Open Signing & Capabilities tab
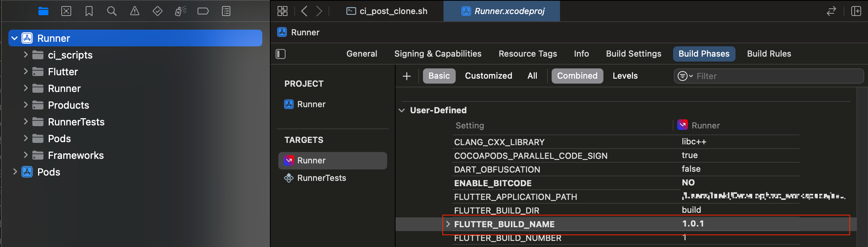Screen dimensions: 868x247 click(x=438, y=54)
